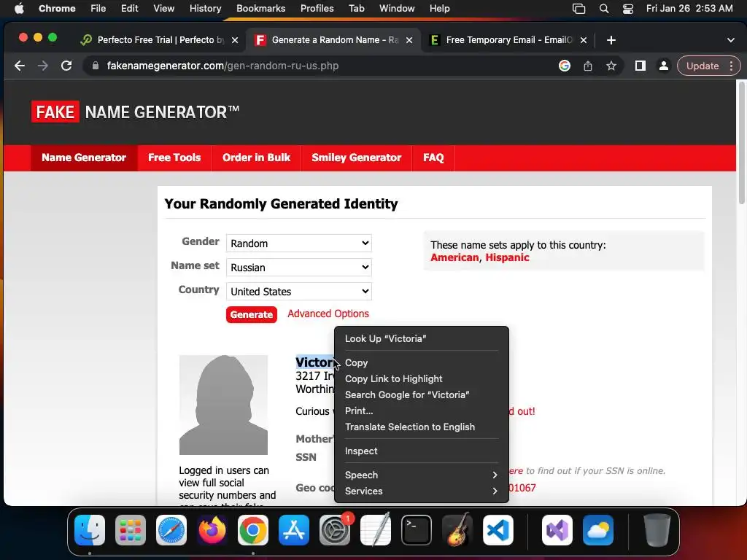Click the Hispanic name set link

508,257
